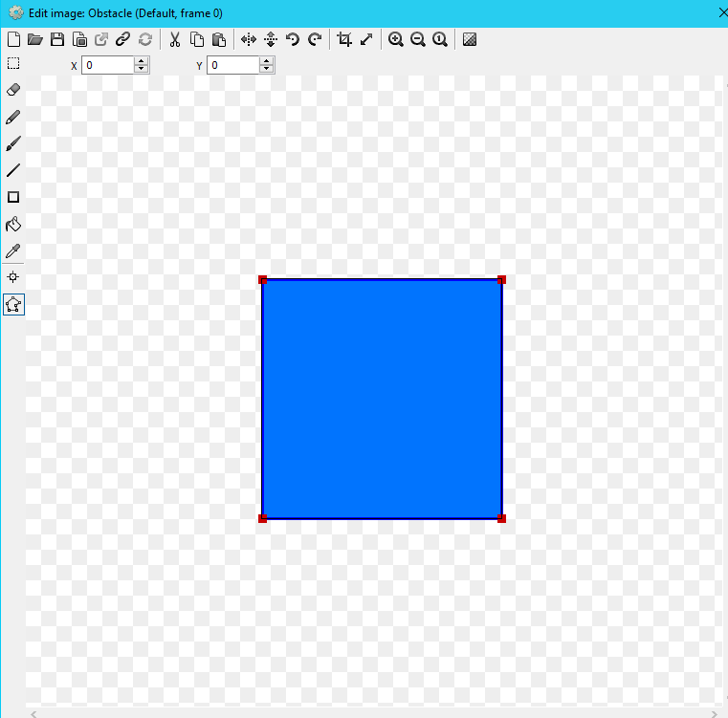Increase the X value with the up arrow

[142, 61]
